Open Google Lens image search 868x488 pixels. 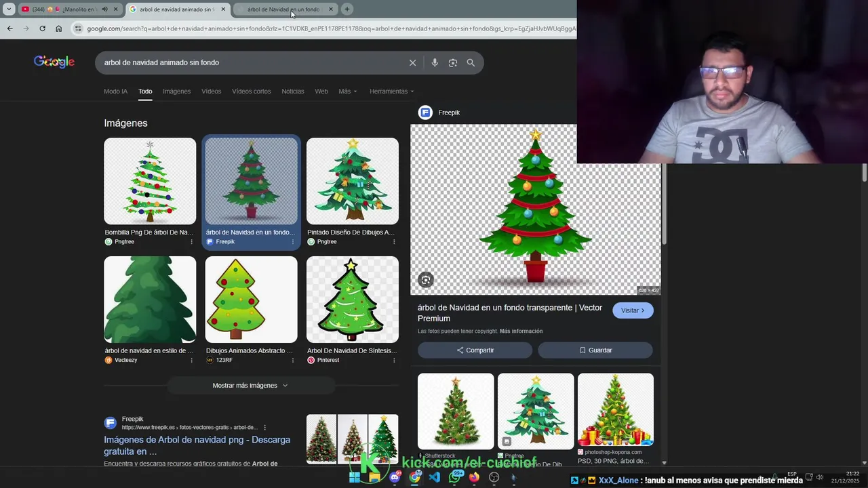point(452,62)
